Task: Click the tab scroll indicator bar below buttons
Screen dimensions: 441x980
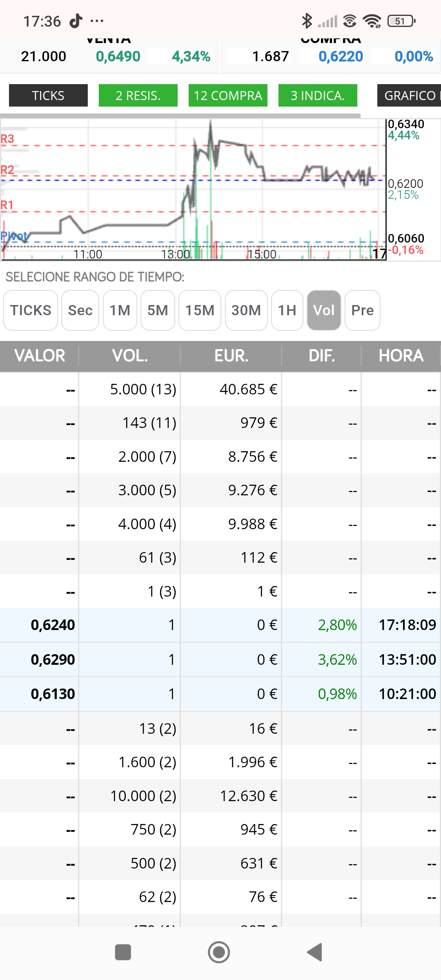Action: tap(180, 116)
